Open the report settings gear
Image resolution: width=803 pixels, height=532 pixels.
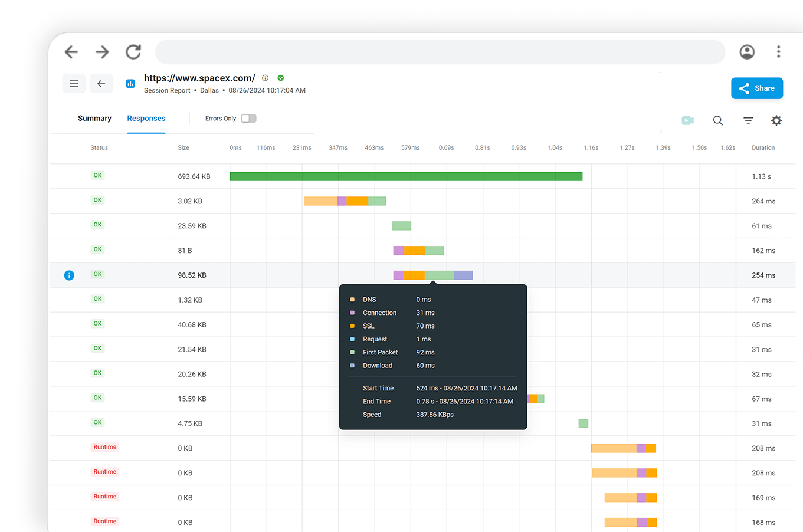tap(776, 120)
